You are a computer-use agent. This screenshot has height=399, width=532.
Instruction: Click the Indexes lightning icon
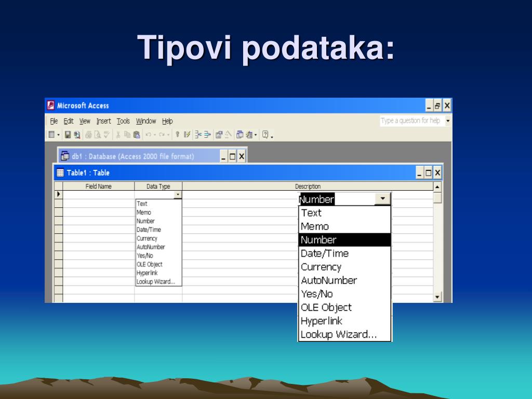(187, 135)
